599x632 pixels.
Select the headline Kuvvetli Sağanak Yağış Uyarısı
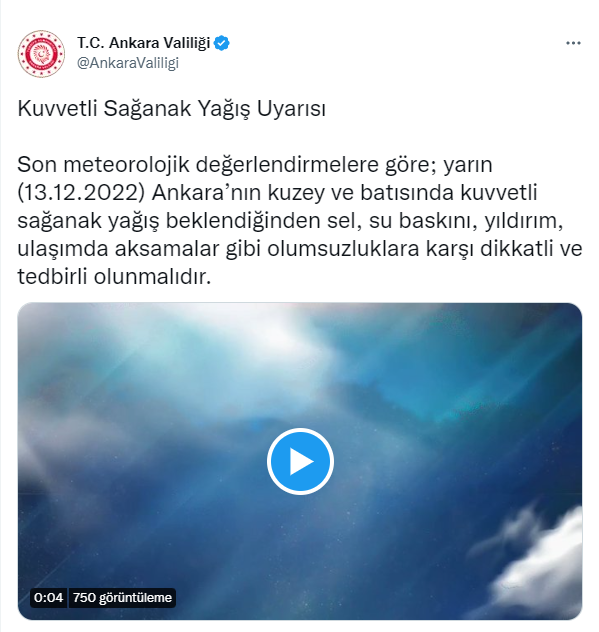(171, 108)
